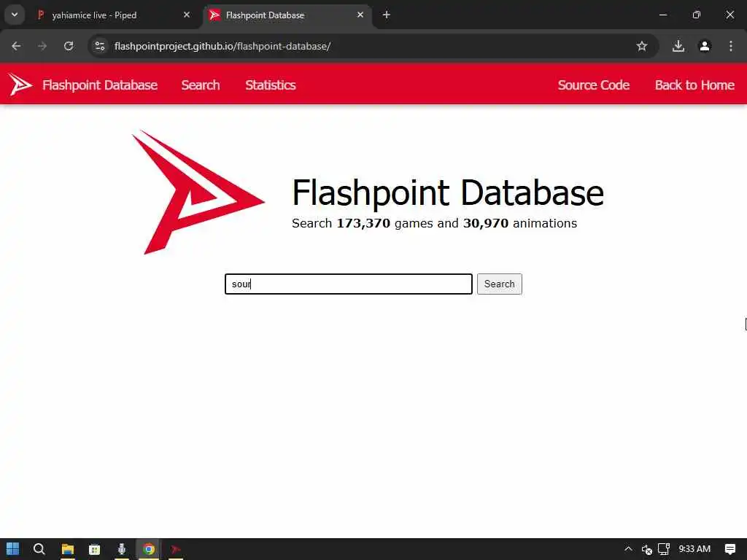Expand the tab search dropdown arrow
This screenshot has height=560, width=747.
15,15
